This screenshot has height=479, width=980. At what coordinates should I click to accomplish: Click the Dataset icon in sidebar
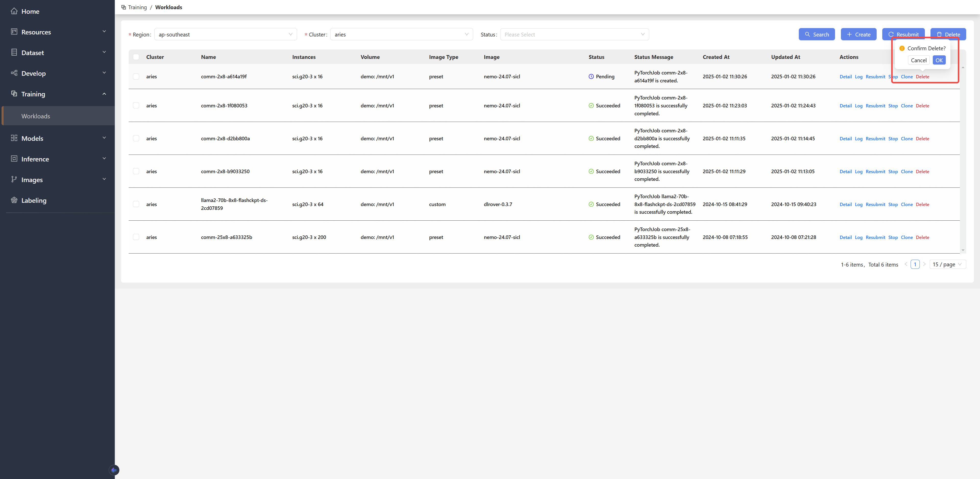pyautogui.click(x=14, y=53)
